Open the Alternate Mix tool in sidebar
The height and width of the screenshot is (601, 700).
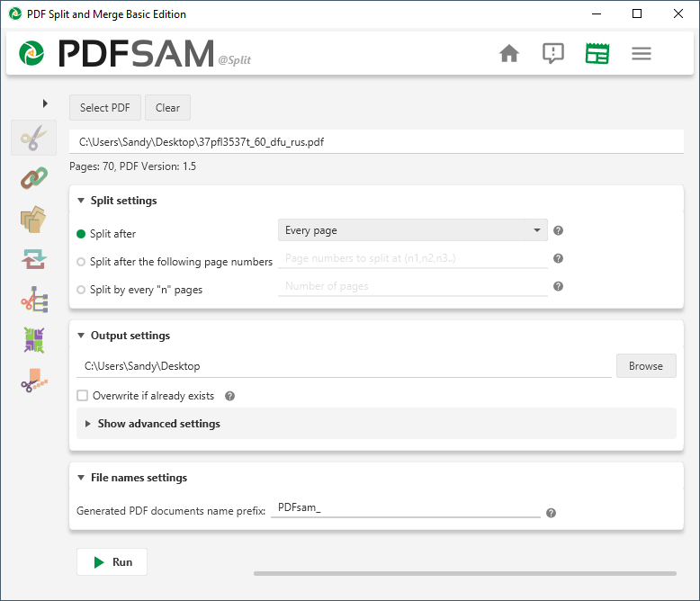click(x=34, y=219)
